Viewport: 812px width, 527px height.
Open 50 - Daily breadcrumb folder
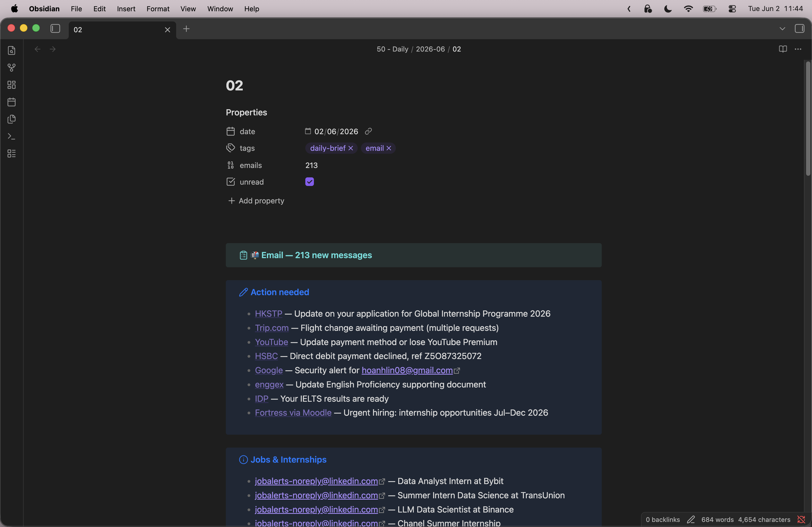pos(392,49)
